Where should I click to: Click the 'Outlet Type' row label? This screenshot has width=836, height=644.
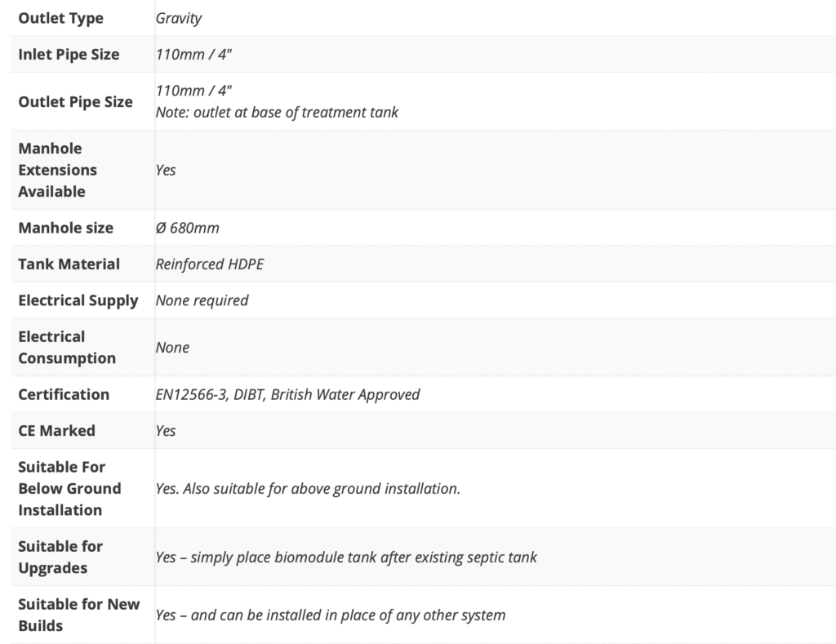pos(60,18)
